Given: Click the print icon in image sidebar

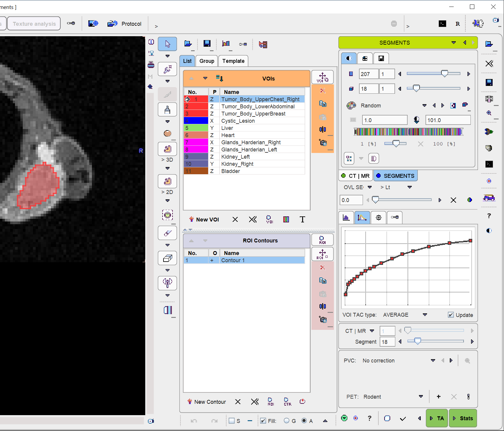Looking at the screenshot, I should click(x=151, y=64).
